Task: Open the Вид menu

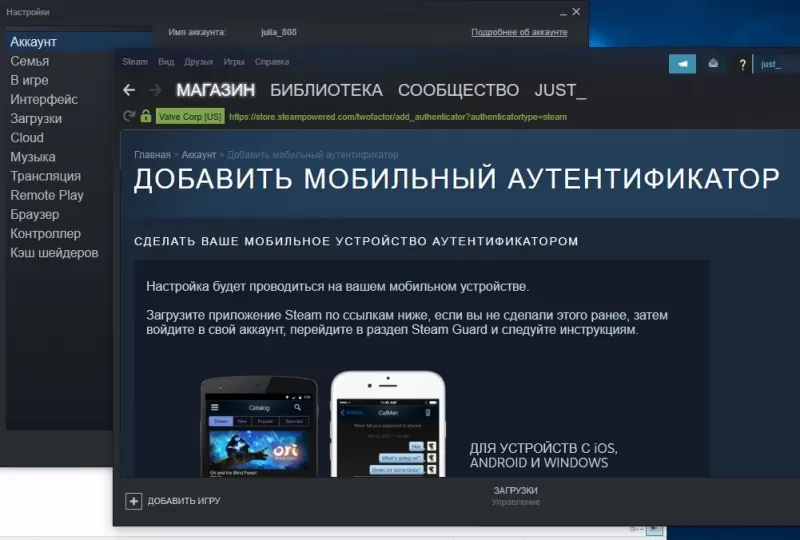Action: pos(166,62)
